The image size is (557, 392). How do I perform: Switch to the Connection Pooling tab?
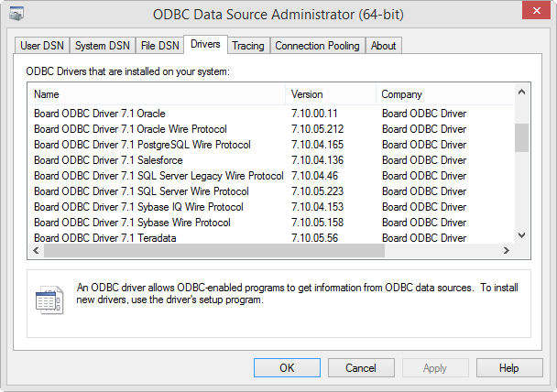pyautogui.click(x=317, y=46)
